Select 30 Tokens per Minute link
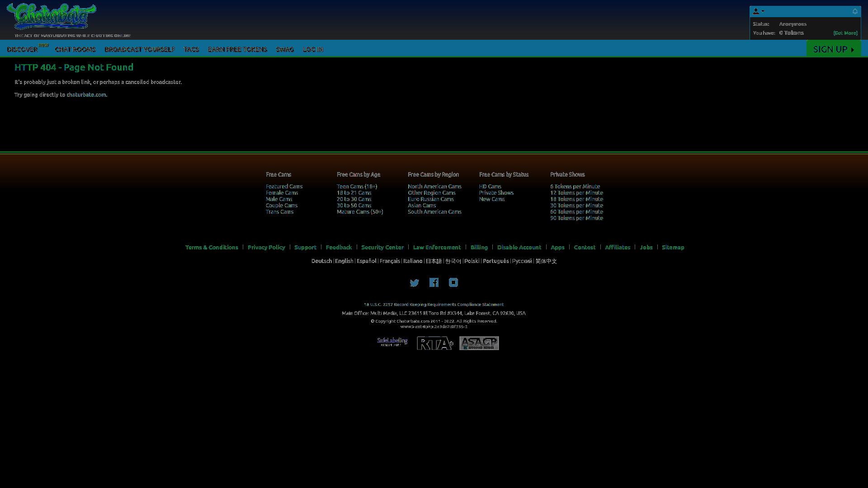Viewport: 868px width, 488px height. point(576,205)
